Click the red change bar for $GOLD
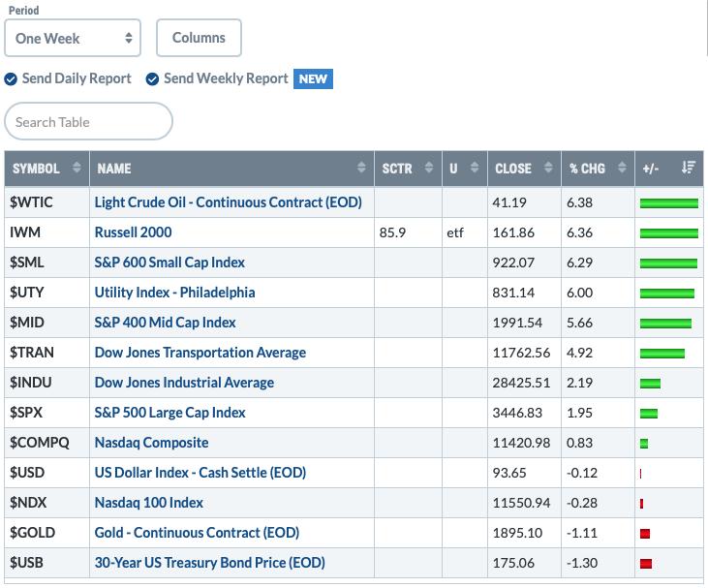 [x=645, y=534]
